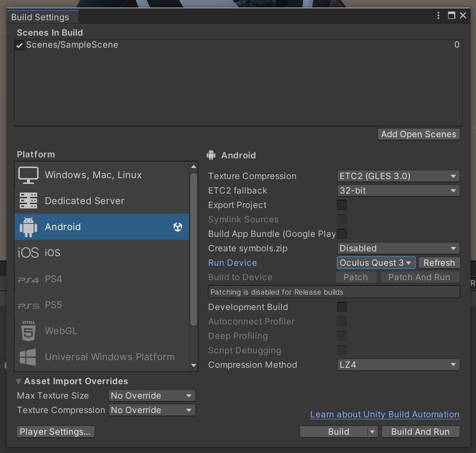
Task: Click the Android icon in settings header
Action: pyautogui.click(x=211, y=155)
